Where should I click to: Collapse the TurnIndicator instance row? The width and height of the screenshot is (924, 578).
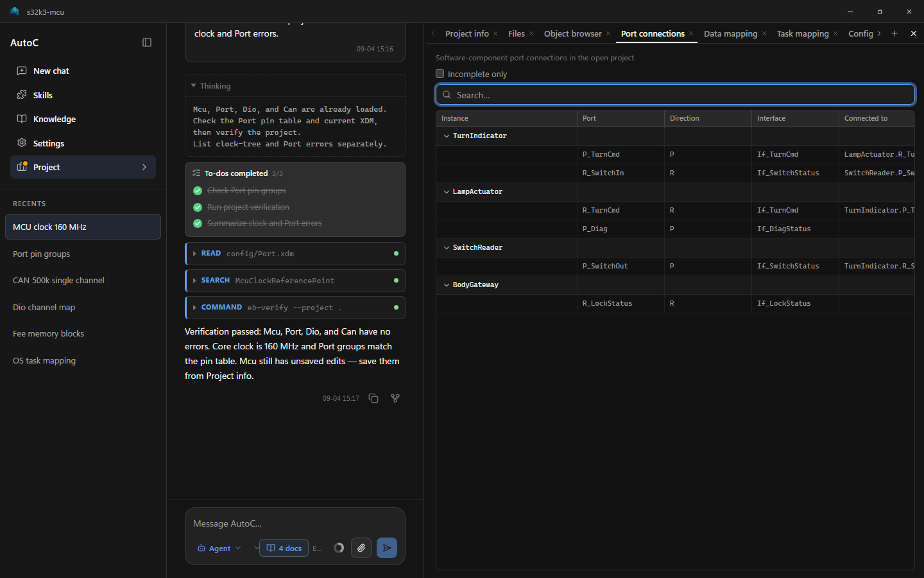pos(447,136)
